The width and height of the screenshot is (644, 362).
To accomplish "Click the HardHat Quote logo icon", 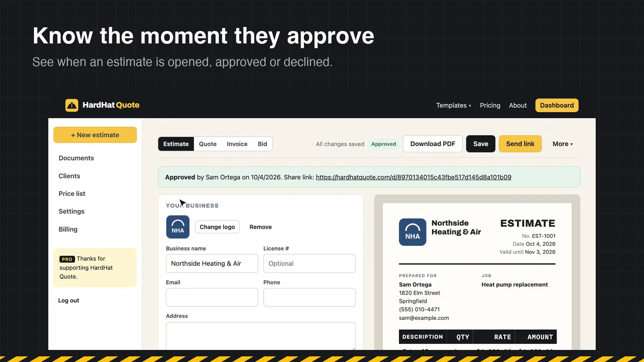I will (72, 105).
